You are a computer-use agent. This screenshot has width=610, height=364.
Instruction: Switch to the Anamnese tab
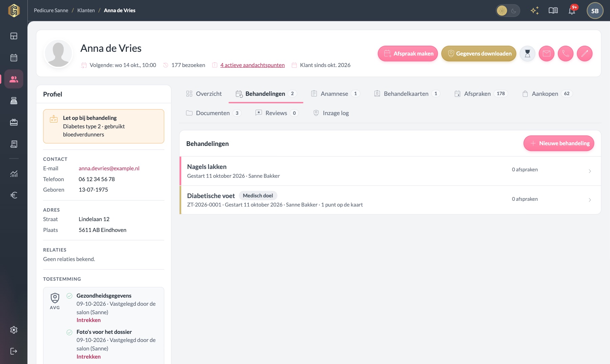point(335,94)
